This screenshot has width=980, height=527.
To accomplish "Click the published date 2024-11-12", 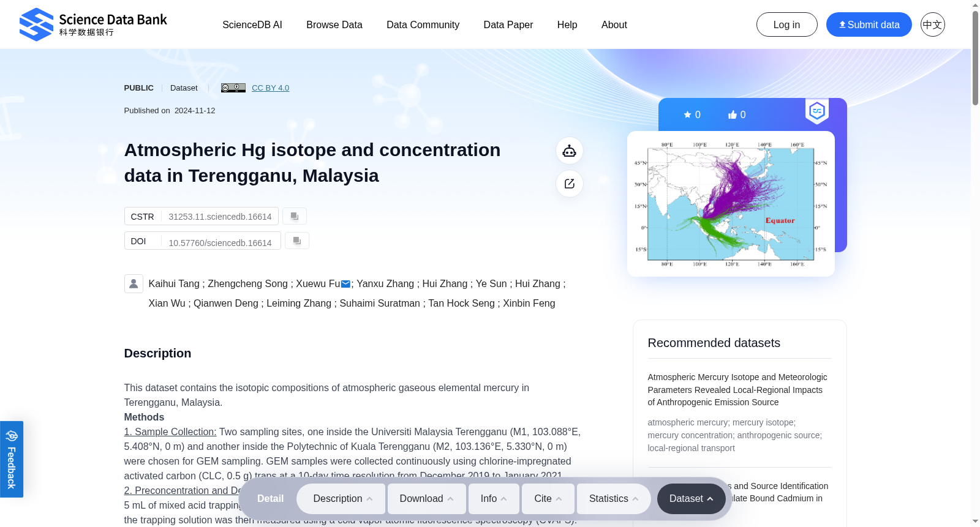I will click(x=195, y=111).
